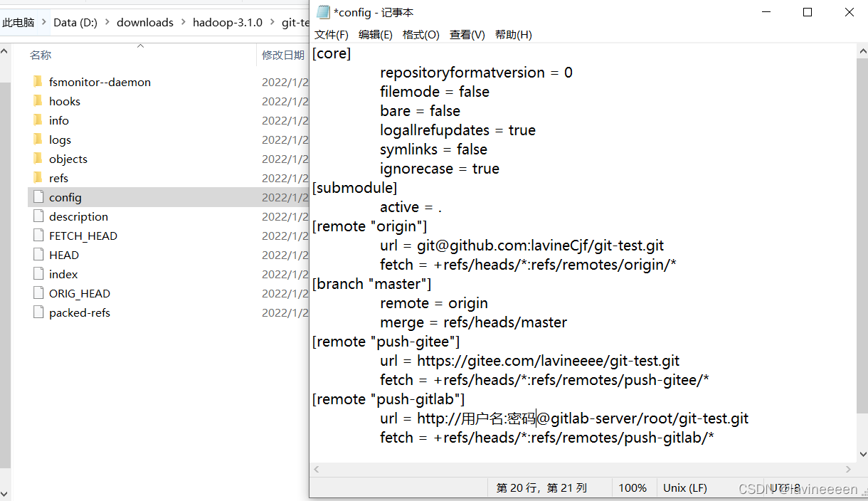Image resolution: width=868 pixels, height=501 pixels.
Task: Sort files by the 名称 column header
Action: [41, 55]
